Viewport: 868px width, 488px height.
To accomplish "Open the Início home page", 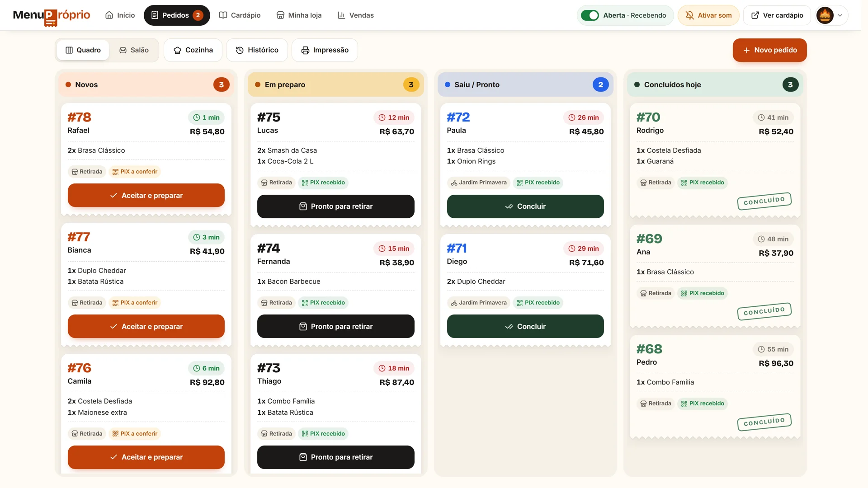I will pyautogui.click(x=120, y=15).
